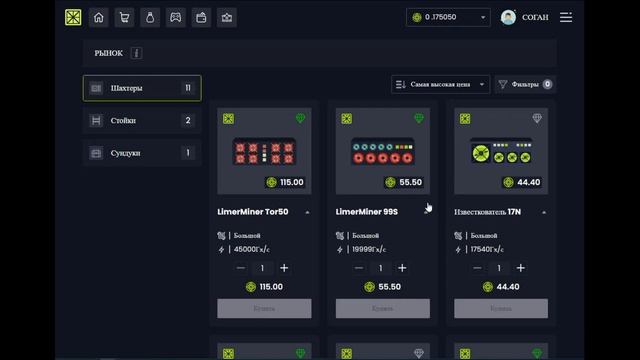Click the logo badge on Известкователь 17N card
The height and width of the screenshot is (360, 640).
click(465, 119)
